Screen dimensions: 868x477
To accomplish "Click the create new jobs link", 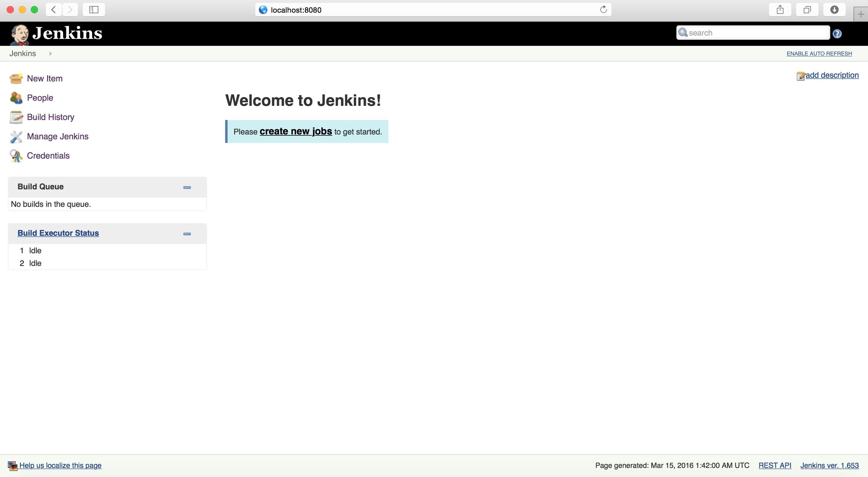I will pyautogui.click(x=296, y=131).
